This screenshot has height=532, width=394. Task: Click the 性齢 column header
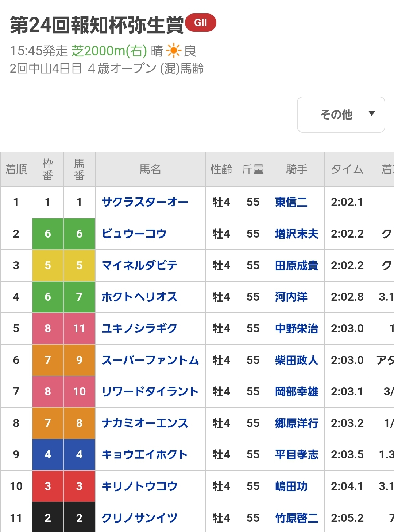click(x=221, y=169)
